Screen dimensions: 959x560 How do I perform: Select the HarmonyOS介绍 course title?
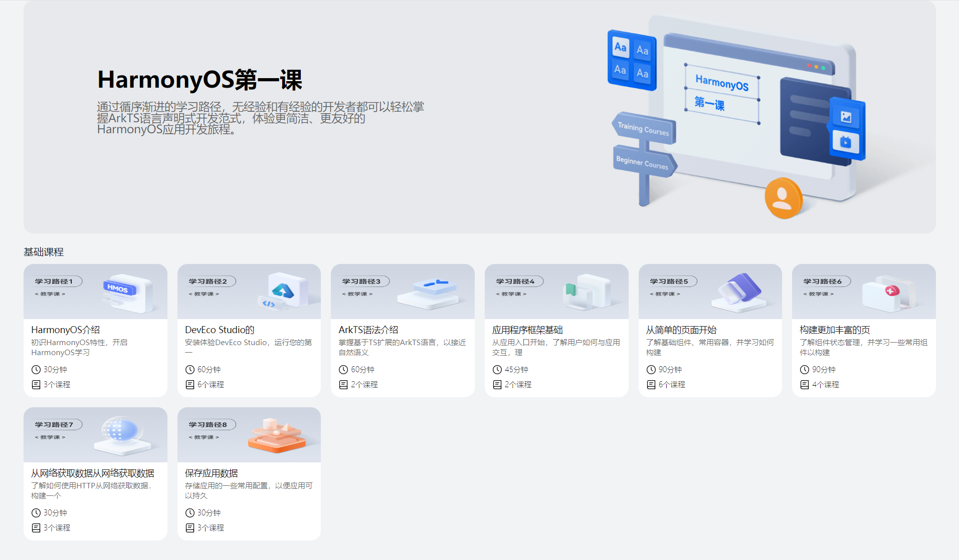tap(65, 330)
